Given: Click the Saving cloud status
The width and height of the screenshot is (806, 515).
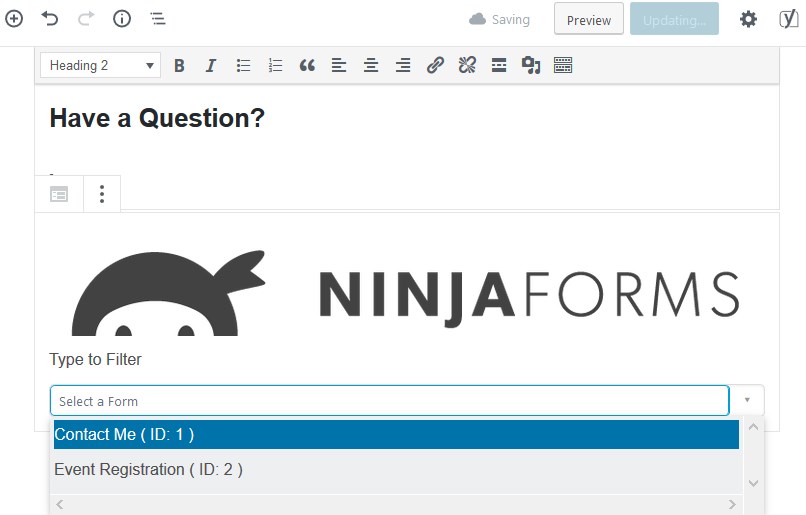Looking at the screenshot, I should [499, 20].
